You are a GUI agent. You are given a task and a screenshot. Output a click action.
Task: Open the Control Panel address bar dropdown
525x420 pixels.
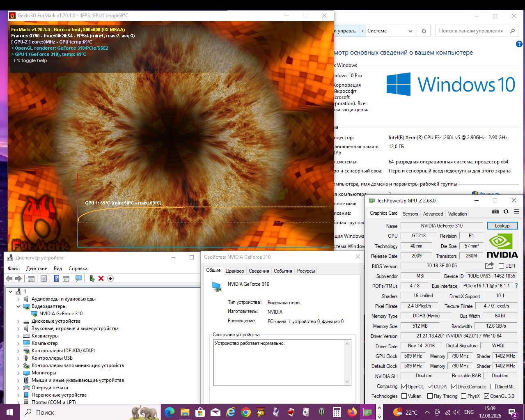(410, 31)
